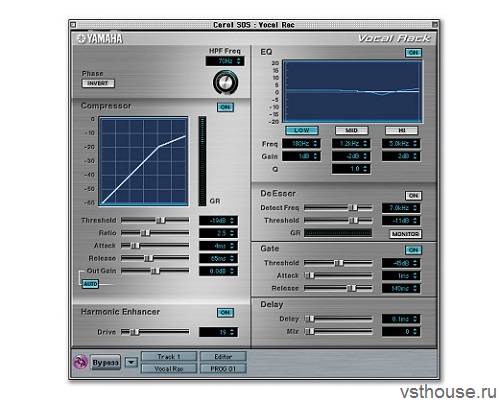Click the HI band Gain 2dB stepper
This screenshot has height=403, width=500.
point(401,156)
